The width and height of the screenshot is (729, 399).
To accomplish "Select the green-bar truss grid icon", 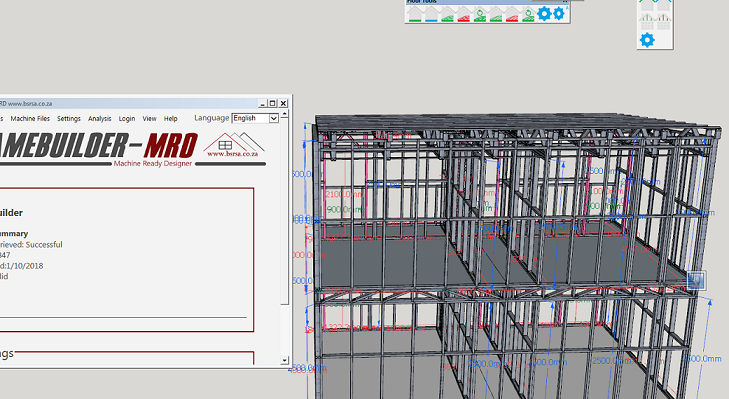I will point(647,21).
